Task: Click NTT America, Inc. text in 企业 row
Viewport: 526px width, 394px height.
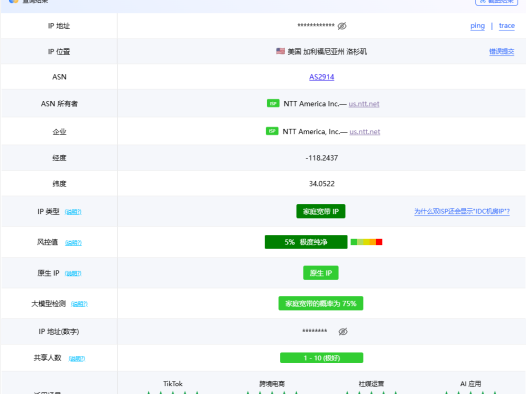Action: [x=311, y=132]
